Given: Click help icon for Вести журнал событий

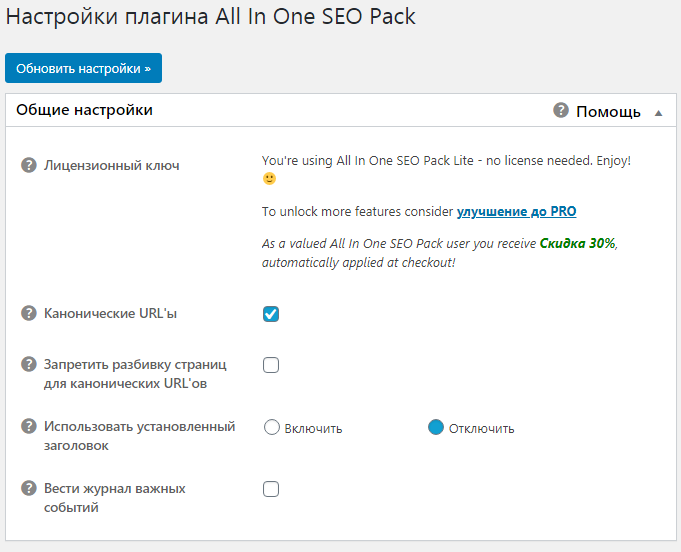Looking at the screenshot, I should pyautogui.click(x=29, y=489).
